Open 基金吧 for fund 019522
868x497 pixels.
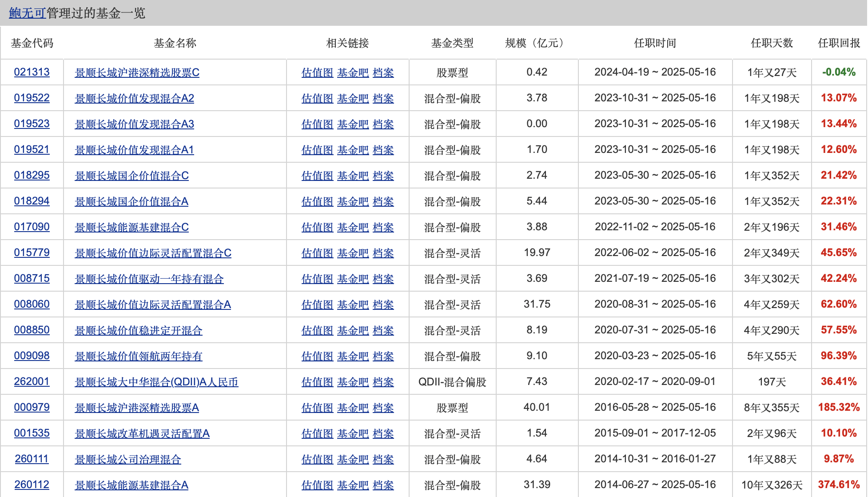[353, 98]
